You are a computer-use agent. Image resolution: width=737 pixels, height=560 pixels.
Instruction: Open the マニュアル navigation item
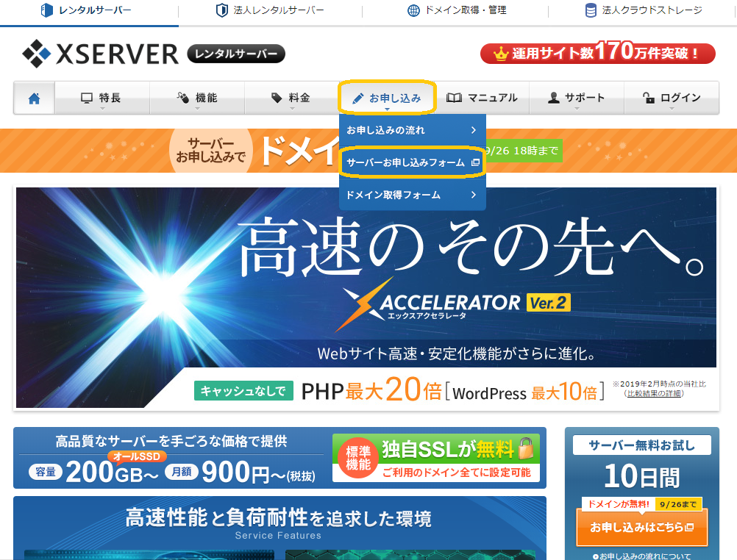pos(483,98)
